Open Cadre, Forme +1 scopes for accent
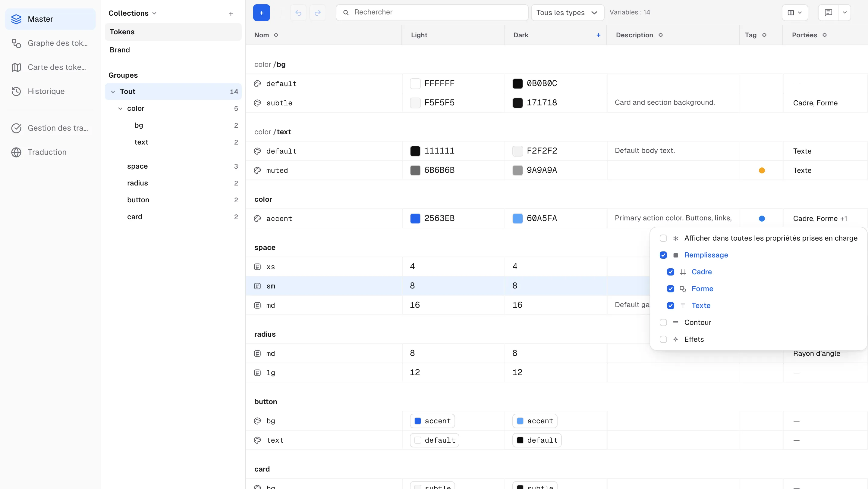 pyautogui.click(x=820, y=218)
